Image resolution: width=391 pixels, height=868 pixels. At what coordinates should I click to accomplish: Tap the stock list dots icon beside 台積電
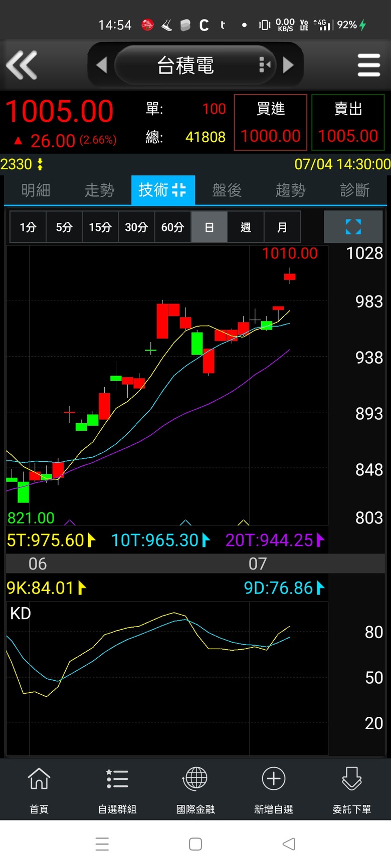(265, 65)
